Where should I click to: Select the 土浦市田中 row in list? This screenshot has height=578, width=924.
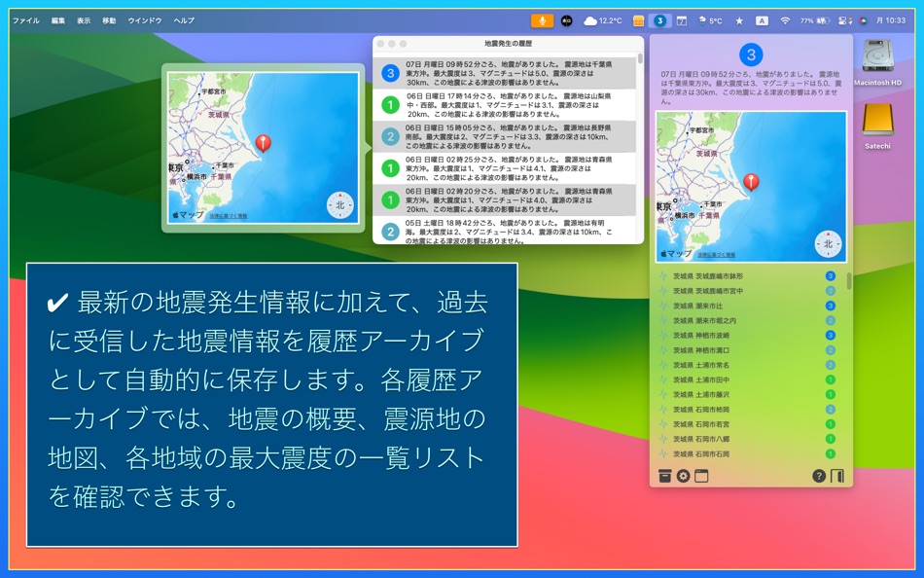coord(748,379)
